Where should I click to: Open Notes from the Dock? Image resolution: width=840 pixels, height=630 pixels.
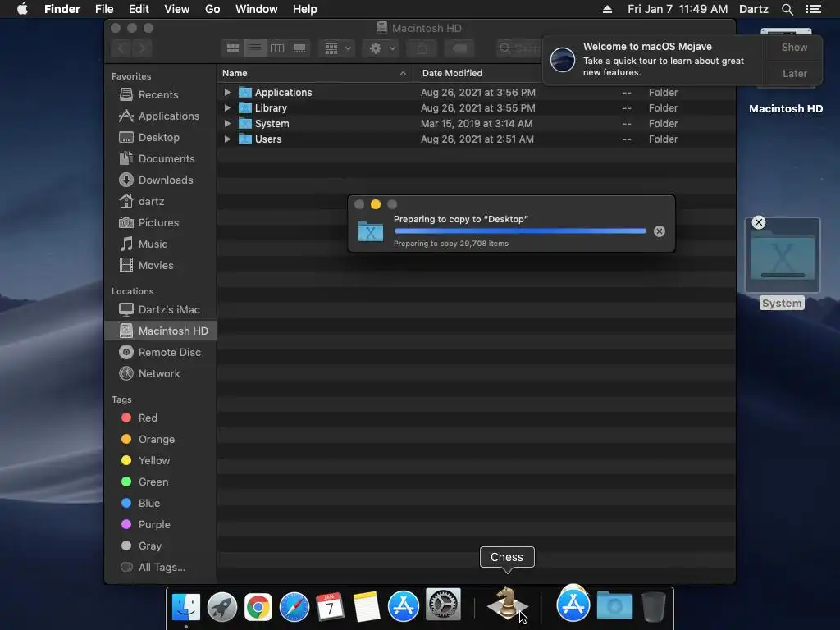point(367,607)
